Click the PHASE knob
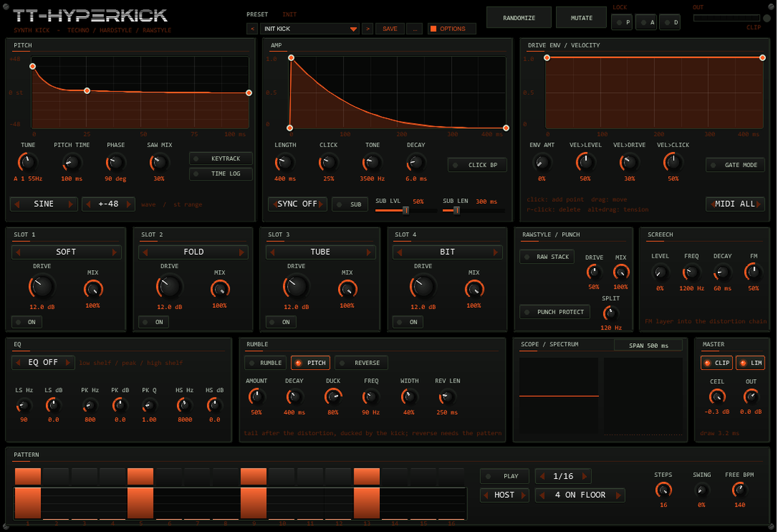The image size is (778, 532). [115, 162]
